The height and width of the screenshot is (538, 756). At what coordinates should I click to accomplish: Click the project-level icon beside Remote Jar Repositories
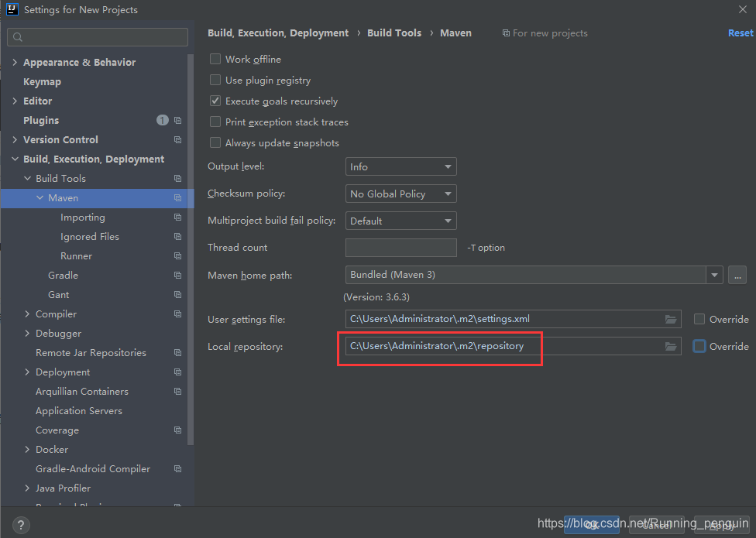[177, 352]
